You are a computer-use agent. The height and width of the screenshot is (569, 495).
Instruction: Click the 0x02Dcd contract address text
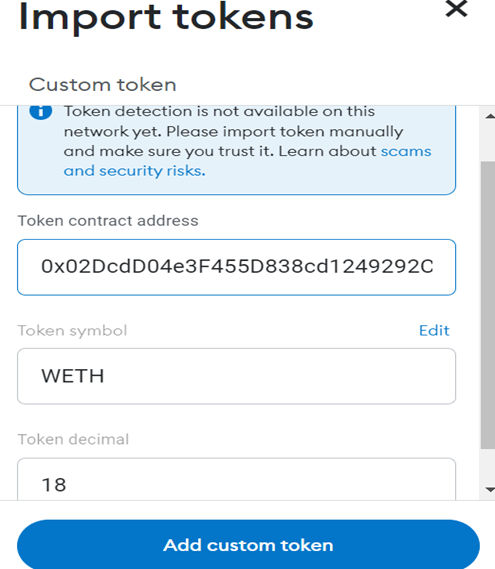tap(237, 267)
